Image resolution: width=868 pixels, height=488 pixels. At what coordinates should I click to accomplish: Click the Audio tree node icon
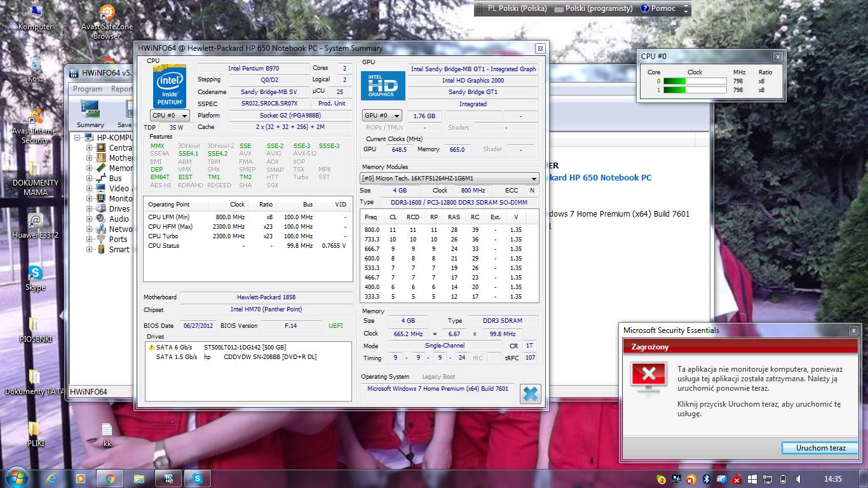(101, 219)
